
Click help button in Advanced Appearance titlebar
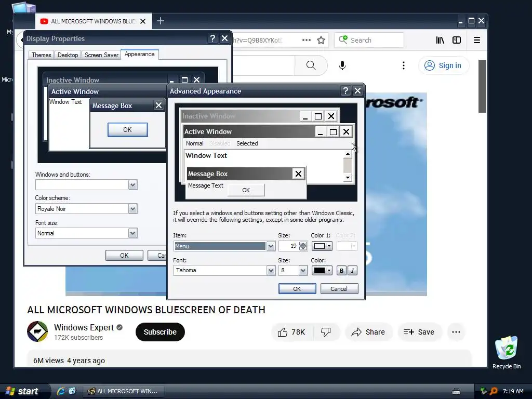tap(345, 90)
